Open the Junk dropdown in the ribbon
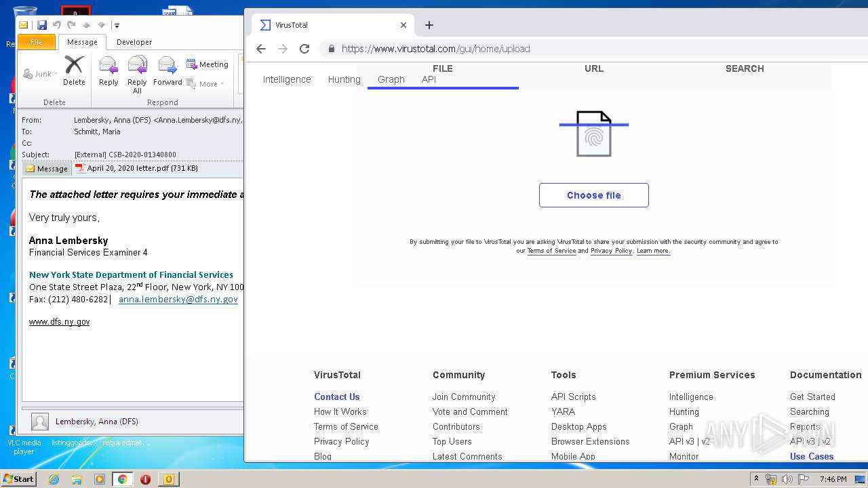Screen dimensions: 868x488 tap(41, 74)
